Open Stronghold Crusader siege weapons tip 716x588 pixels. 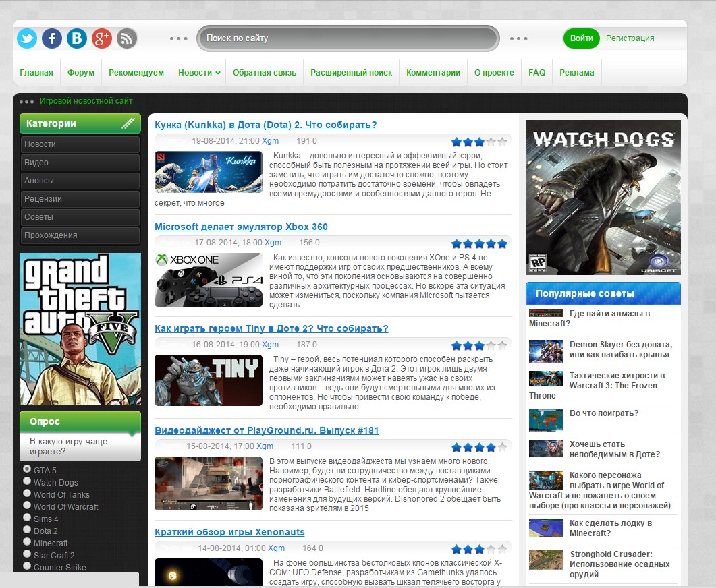point(603,564)
